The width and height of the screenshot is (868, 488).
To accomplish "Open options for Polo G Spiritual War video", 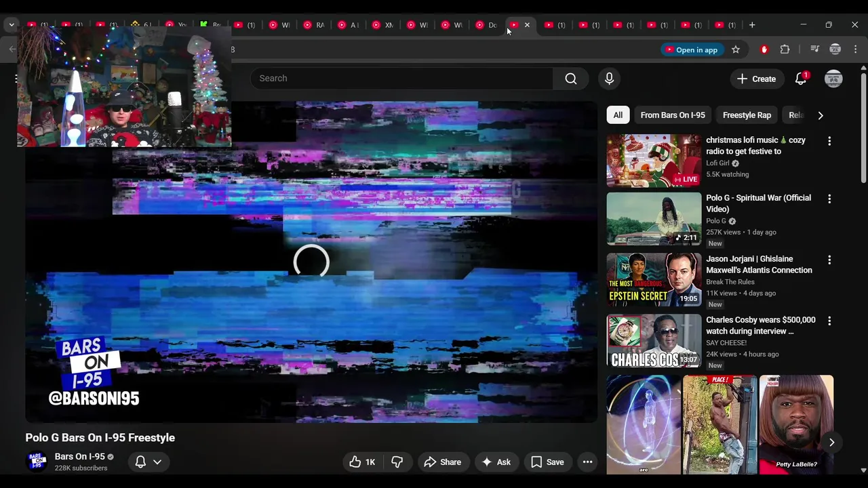I will coord(829,199).
